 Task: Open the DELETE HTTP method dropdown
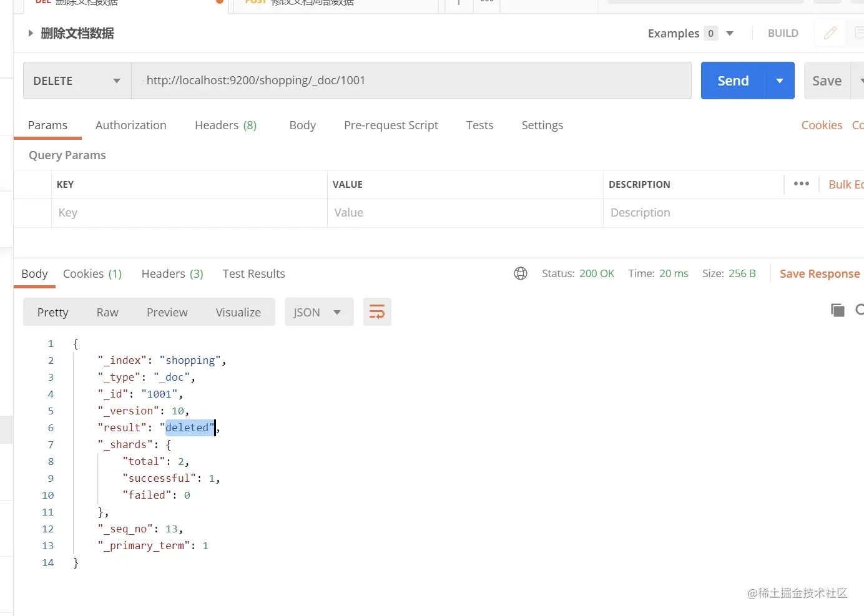77,81
